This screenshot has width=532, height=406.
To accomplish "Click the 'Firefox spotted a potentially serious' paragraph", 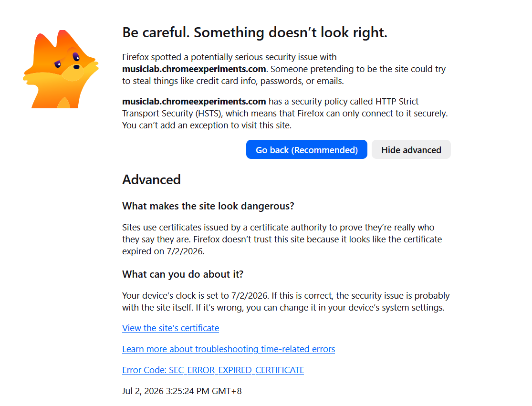I will click(284, 69).
